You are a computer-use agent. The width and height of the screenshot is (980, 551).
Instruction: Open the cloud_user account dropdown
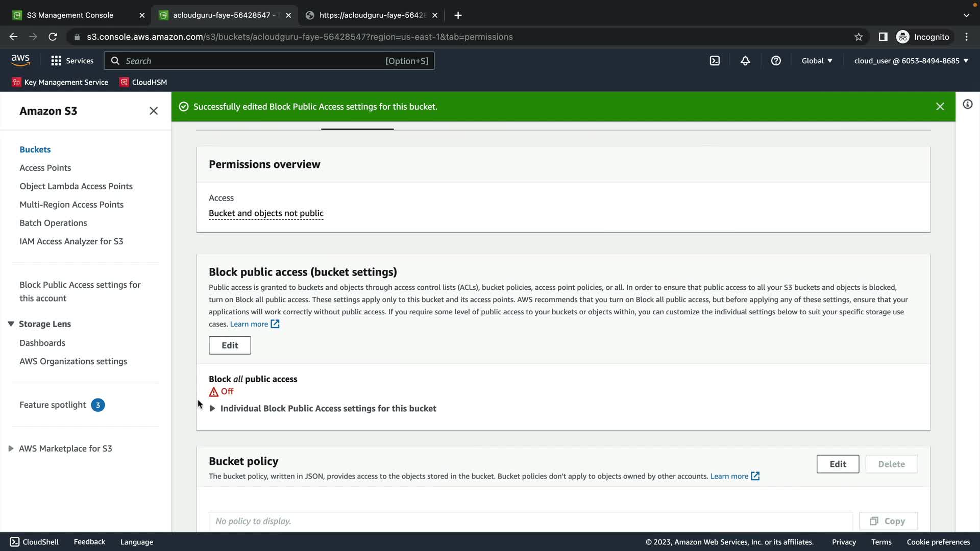(911, 61)
